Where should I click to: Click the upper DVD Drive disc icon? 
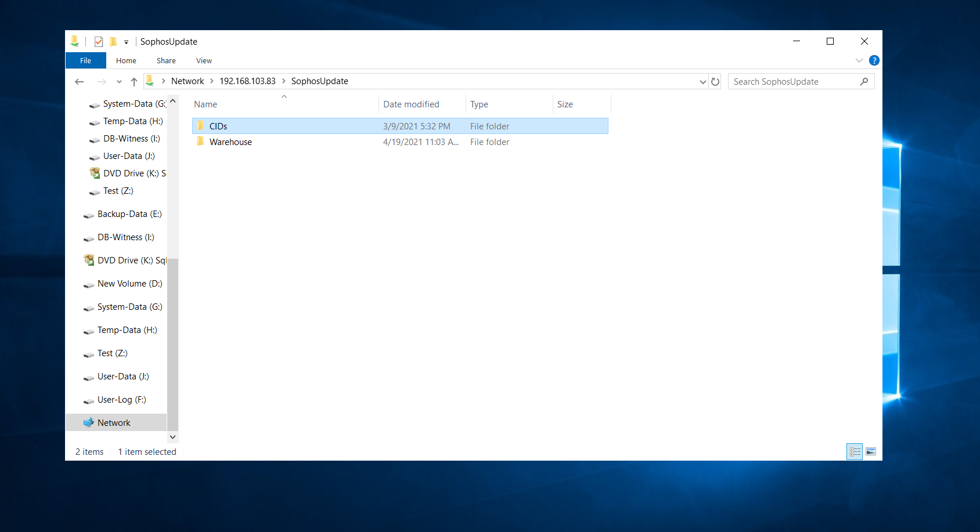point(95,173)
